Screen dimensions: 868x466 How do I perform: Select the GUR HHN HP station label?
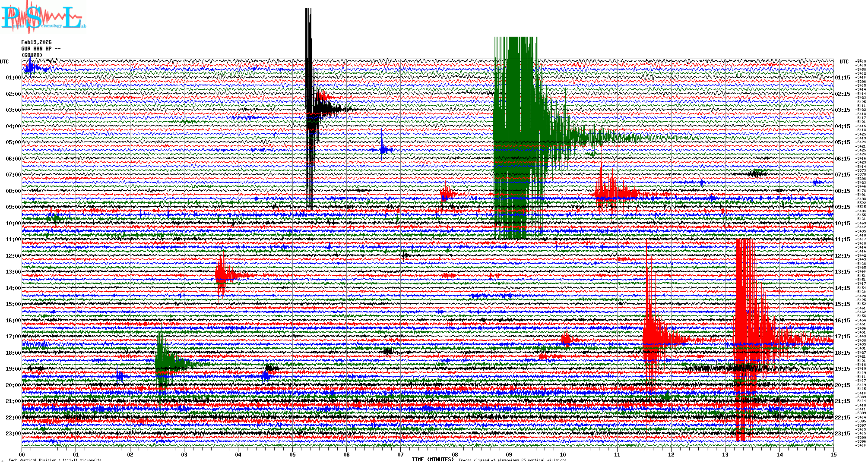pos(41,49)
